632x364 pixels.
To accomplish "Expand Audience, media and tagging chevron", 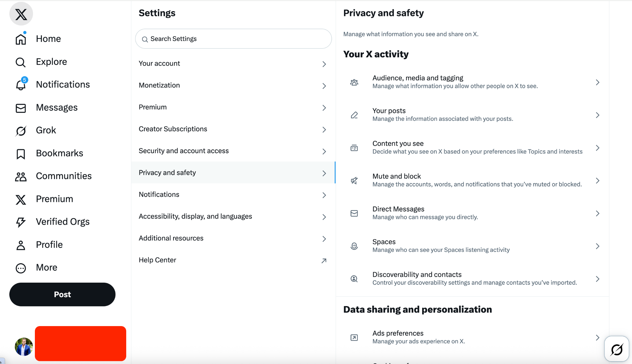I will point(597,82).
